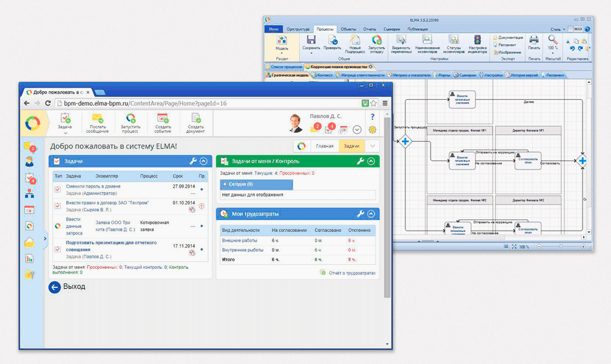
Task: Switch to the Список процессов document tab
Action: pyautogui.click(x=284, y=67)
